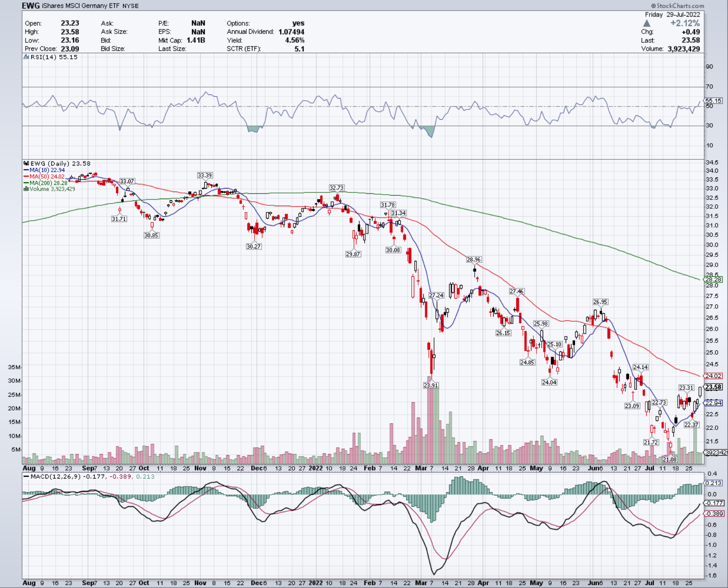The height and width of the screenshot is (588, 728).
Task: Click the 26.95 June peak annotation
Action: 600,302
